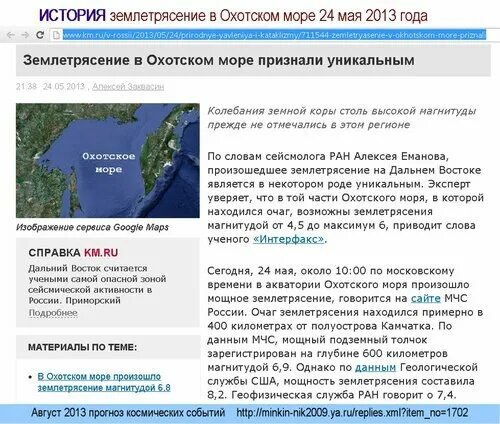This screenshot has width=500, height=424.
Task: Open related article 'В Охотском море произошло землетрясение магнитудой 6.8'
Action: (104, 382)
